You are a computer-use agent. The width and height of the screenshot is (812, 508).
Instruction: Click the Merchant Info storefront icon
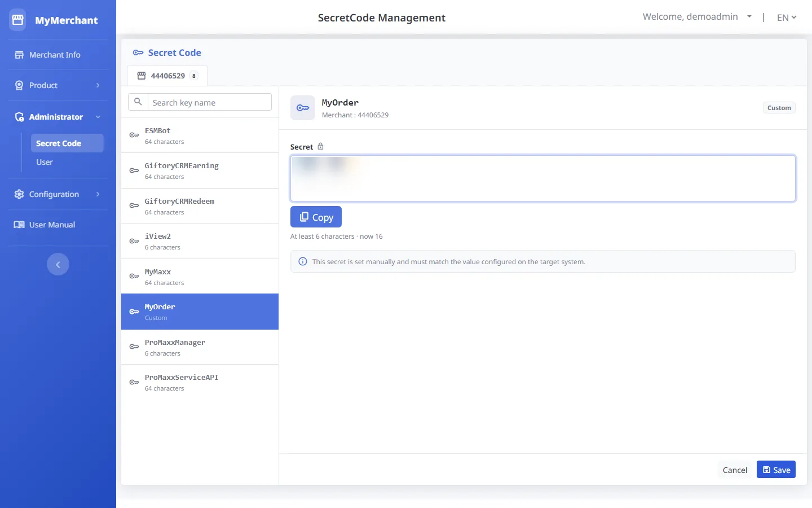19,55
